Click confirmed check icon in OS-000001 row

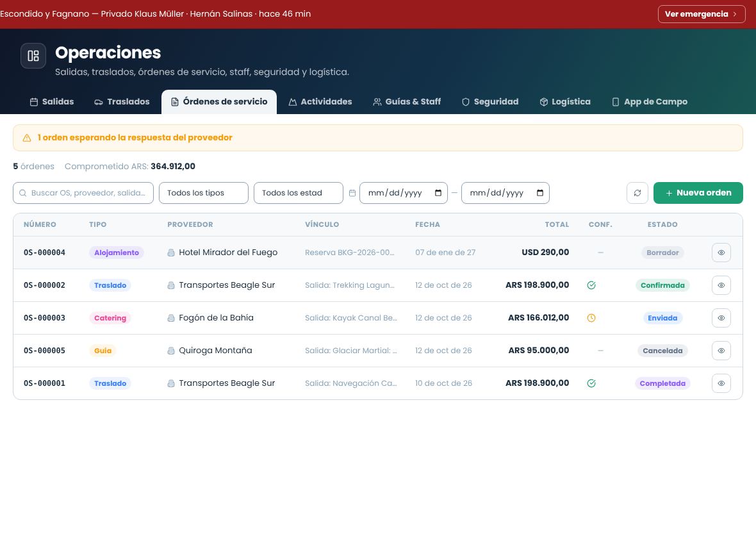pyautogui.click(x=591, y=383)
